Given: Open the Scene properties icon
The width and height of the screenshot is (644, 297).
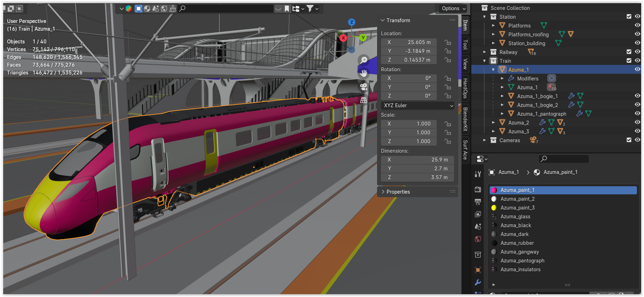Looking at the screenshot, I should [478, 226].
